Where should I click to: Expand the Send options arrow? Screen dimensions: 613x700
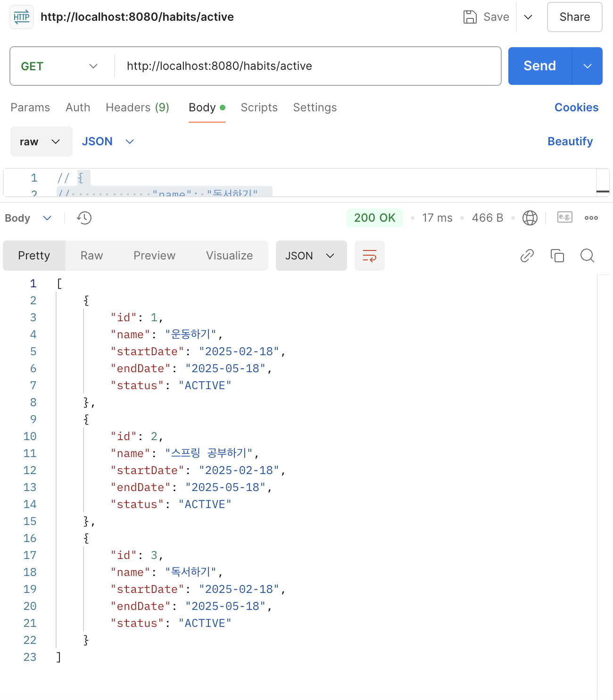tap(588, 66)
